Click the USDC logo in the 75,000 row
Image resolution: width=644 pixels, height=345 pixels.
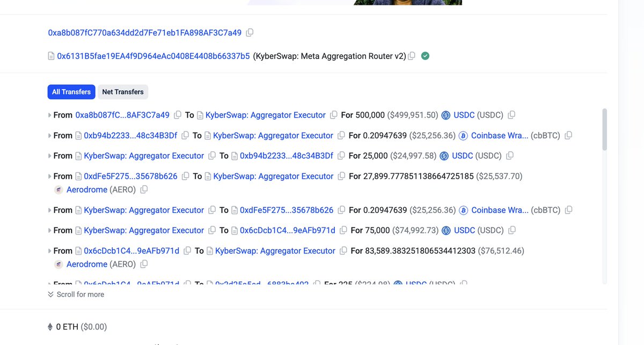click(x=446, y=230)
